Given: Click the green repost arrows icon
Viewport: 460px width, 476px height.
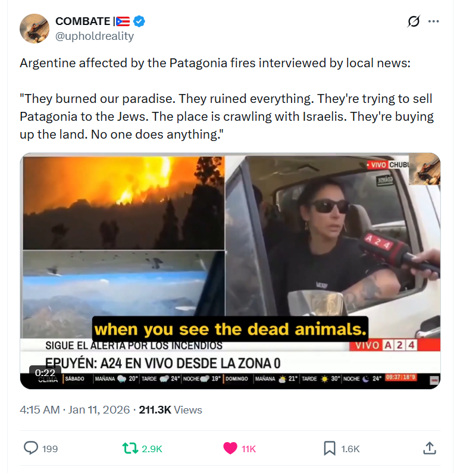Looking at the screenshot, I should click(x=130, y=448).
